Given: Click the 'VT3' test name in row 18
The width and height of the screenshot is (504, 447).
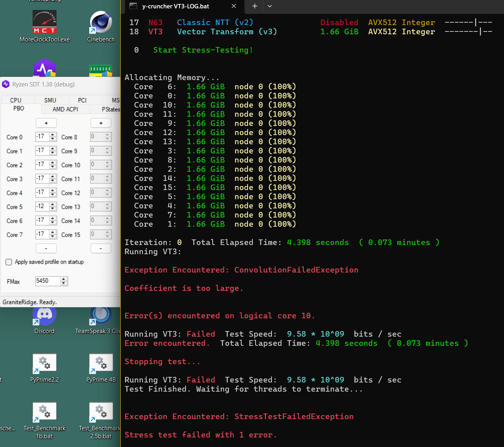Looking at the screenshot, I should click(155, 31).
